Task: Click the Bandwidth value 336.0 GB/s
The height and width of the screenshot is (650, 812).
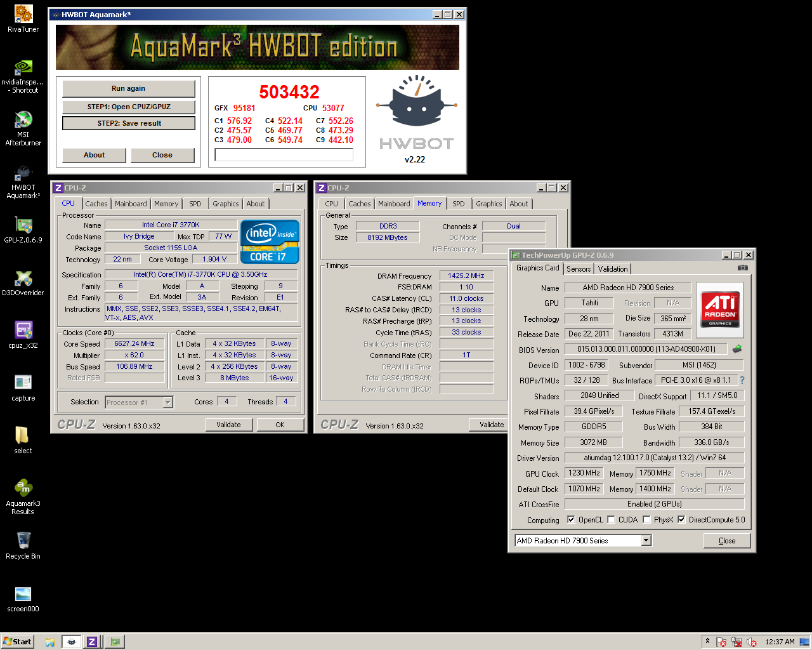Action: [x=711, y=442]
